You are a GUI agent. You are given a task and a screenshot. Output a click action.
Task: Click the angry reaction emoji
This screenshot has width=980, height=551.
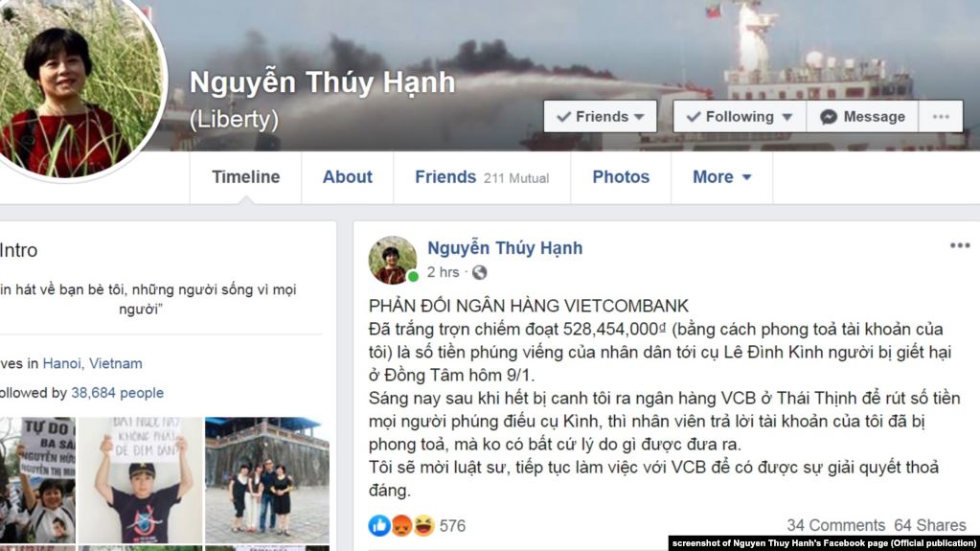point(401,525)
